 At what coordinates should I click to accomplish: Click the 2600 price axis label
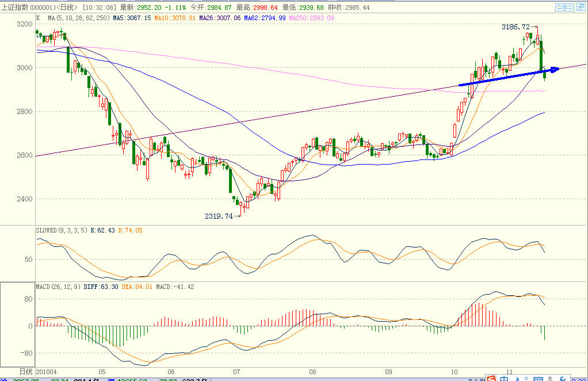tap(25, 155)
